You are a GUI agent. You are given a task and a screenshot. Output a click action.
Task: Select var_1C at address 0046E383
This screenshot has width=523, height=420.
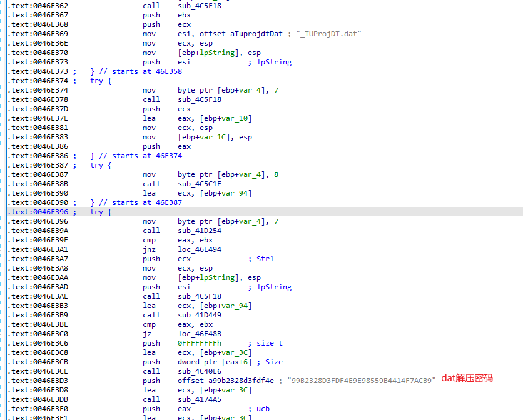pyautogui.click(x=213, y=137)
